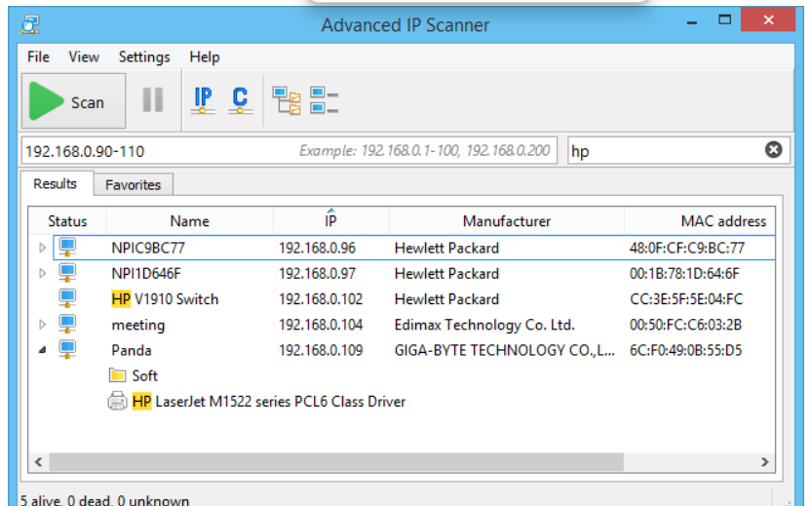The image size is (812, 506).
Task: Click the horizontal scrollbar right arrow
Action: tap(765, 462)
